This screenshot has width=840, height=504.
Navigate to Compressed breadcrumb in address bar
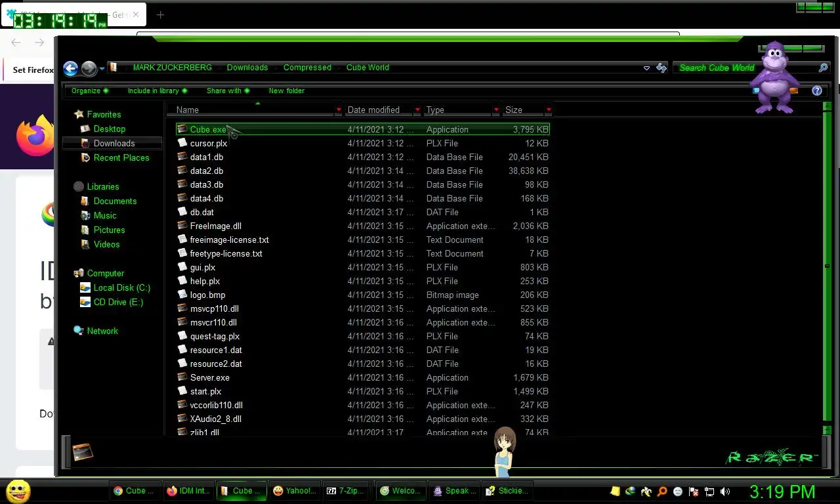307,68
